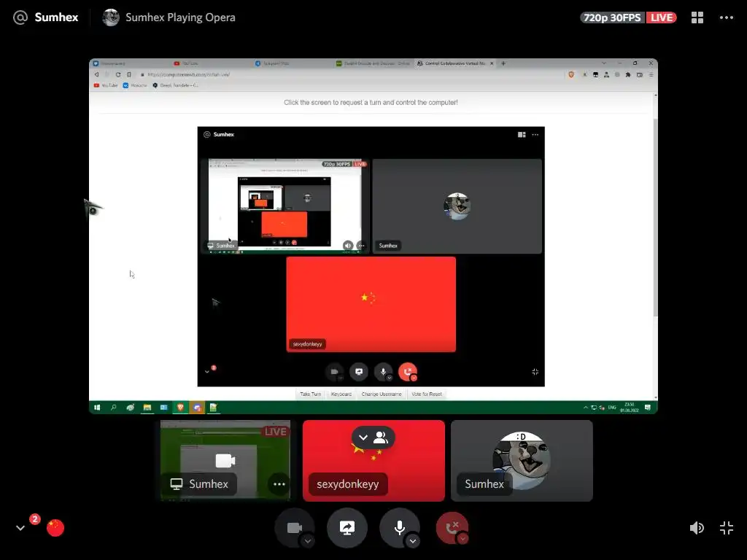Screen dimensions: 747x560
Task: Click the Brave shield icon in the address bar
Action: (x=571, y=75)
